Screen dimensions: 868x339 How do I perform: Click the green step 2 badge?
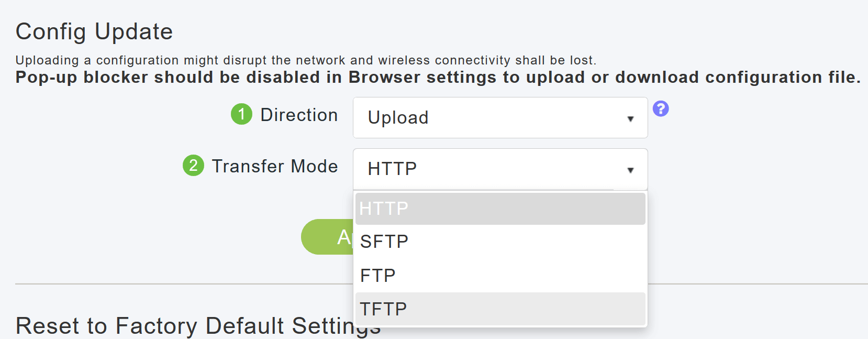pos(193,166)
